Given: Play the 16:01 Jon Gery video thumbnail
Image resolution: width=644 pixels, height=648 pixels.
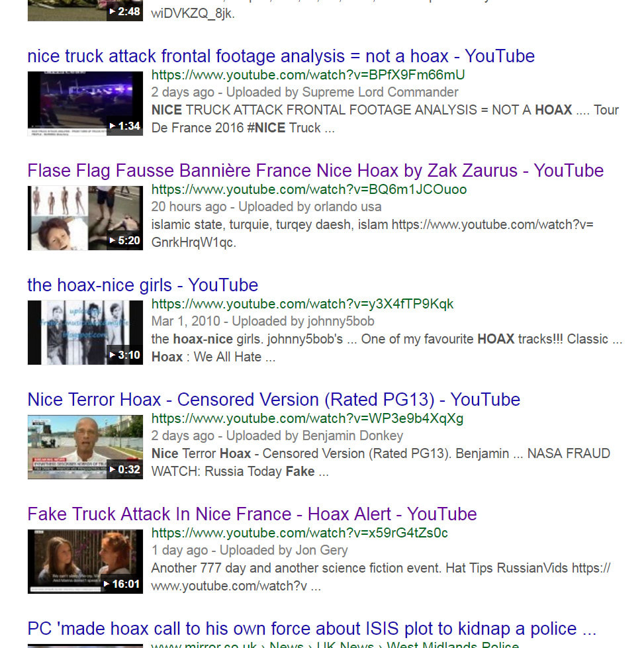Looking at the screenshot, I should pos(85,561).
